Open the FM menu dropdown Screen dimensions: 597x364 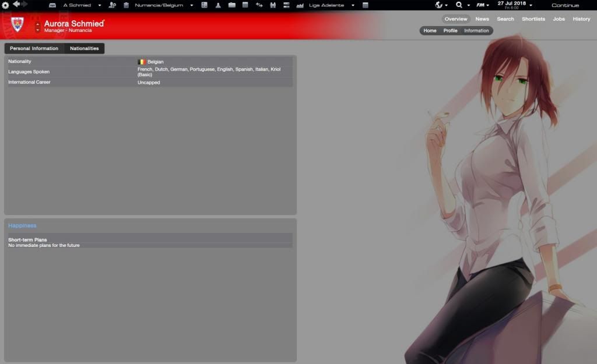point(483,5)
